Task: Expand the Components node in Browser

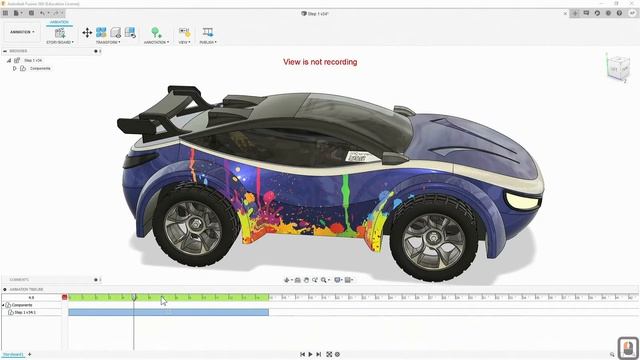Action: 15,69
